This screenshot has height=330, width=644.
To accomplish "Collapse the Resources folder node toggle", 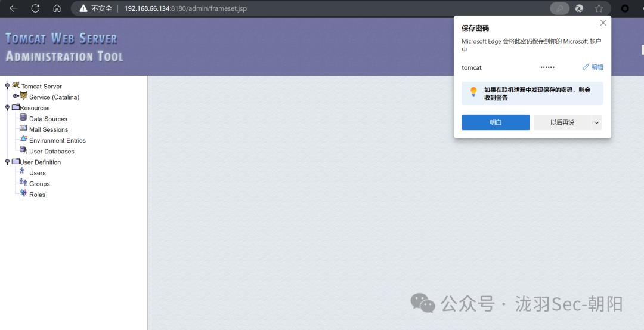I will [7, 107].
